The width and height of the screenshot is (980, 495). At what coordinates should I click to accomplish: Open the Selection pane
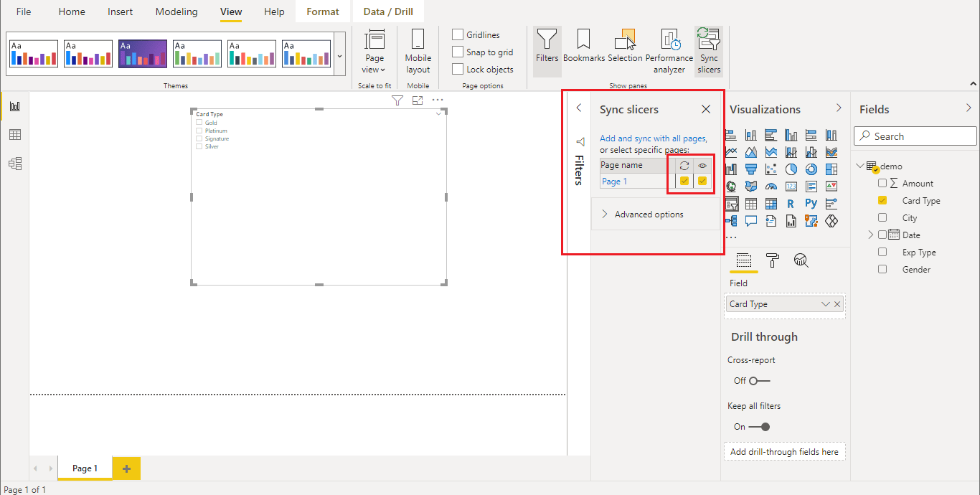[x=625, y=49]
